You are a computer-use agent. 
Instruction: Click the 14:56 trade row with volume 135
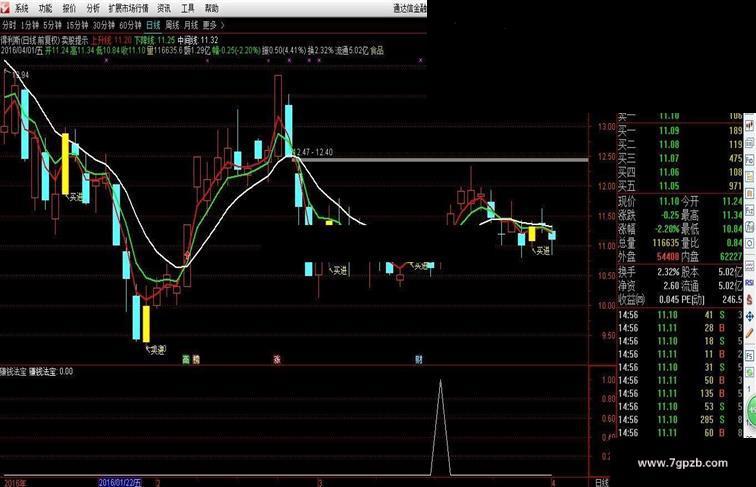point(680,394)
